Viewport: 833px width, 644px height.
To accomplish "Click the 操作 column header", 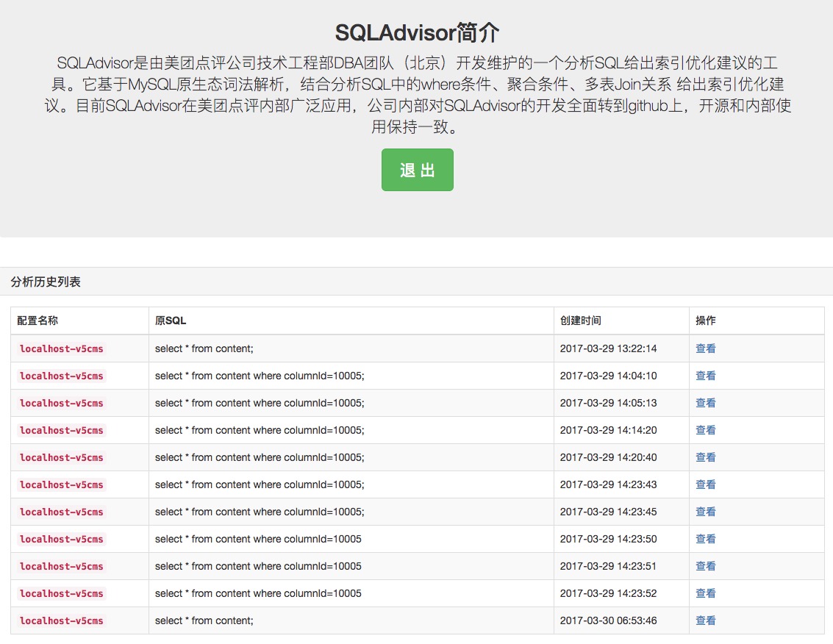I will tap(706, 321).
